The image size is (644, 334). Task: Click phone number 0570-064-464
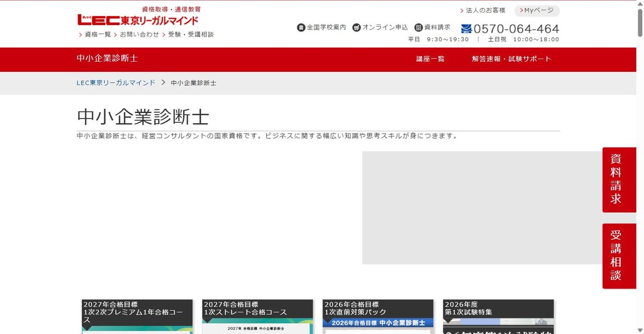(x=516, y=28)
